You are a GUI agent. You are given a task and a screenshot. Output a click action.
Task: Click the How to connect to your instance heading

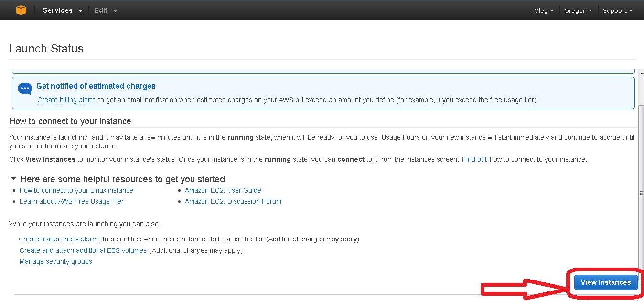tap(70, 121)
